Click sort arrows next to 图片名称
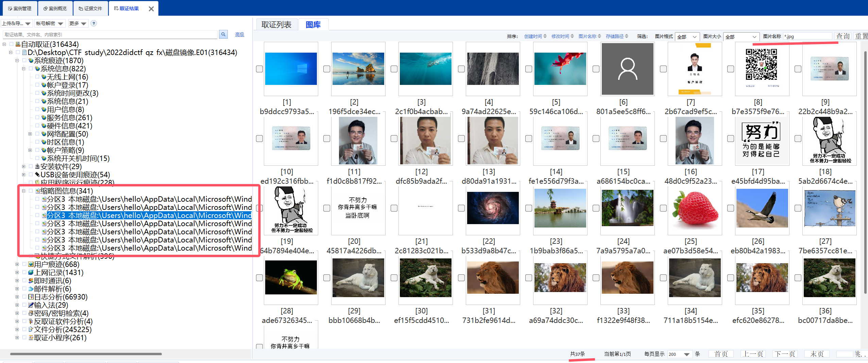The height and width of the screenshot is (363, 868). [599, 36]
